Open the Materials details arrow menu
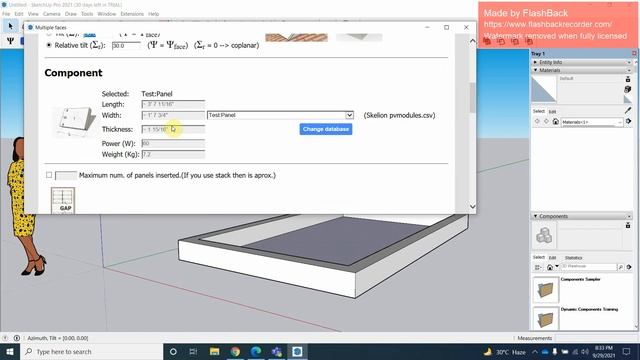640x360 pixels. click(x=629, y=121)
